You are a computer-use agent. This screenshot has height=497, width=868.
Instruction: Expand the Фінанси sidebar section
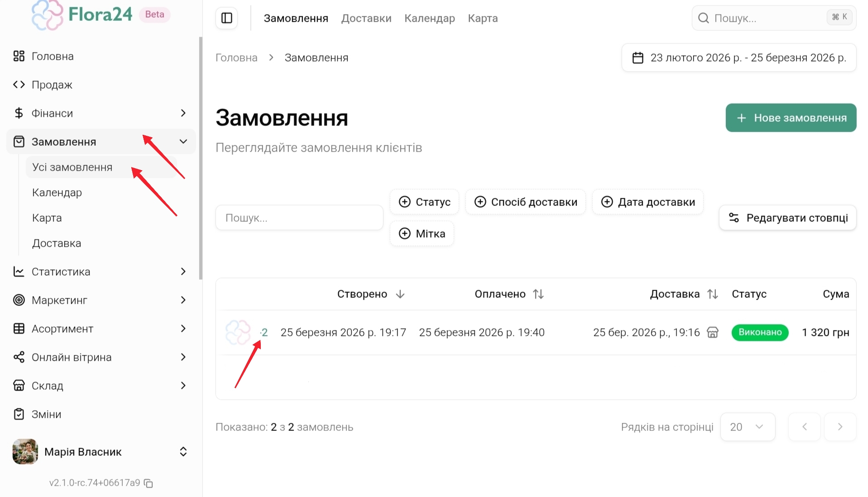pyautogui.click(x=183, y=113)
